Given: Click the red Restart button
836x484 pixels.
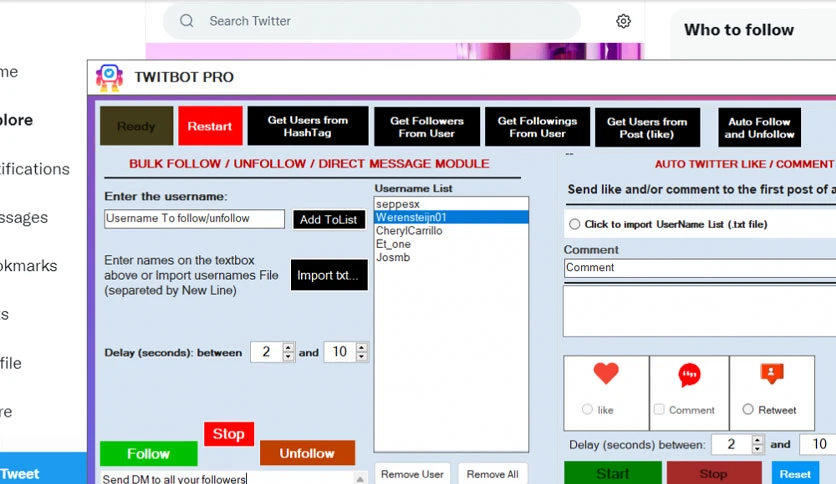Looking at the screenshot, I should pos(210,126).
